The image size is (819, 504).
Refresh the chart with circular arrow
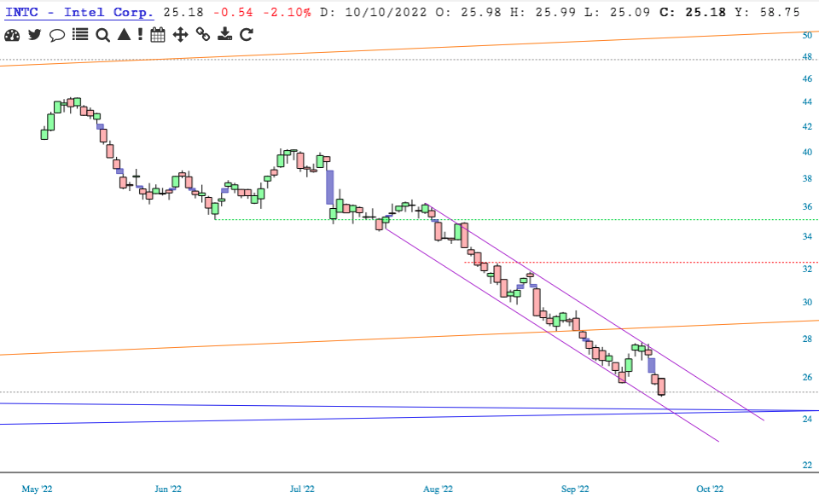(246, 35)
